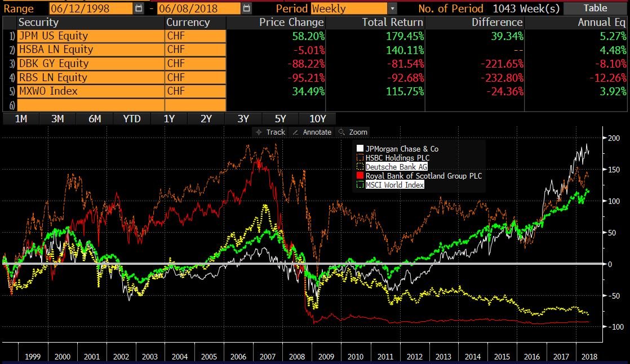Edit the start date 06/12/1998 field
Screen dimensions: 630x364
tap(91, 8)
